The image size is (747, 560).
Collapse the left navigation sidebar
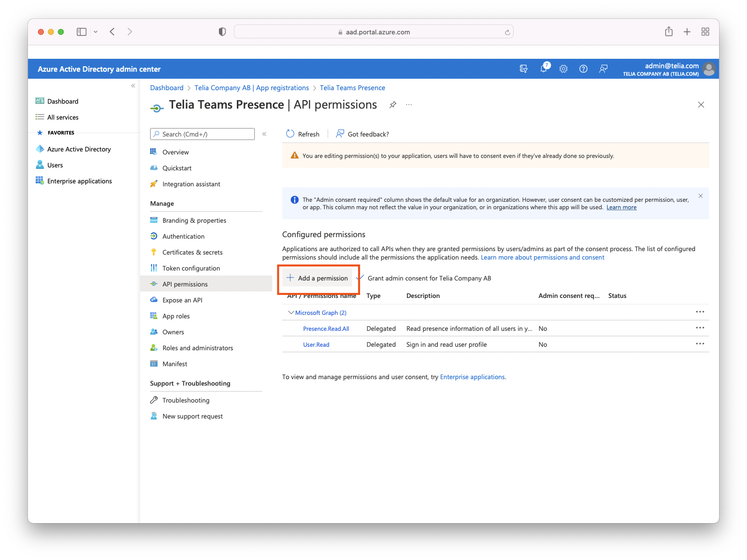click(133, 86)
